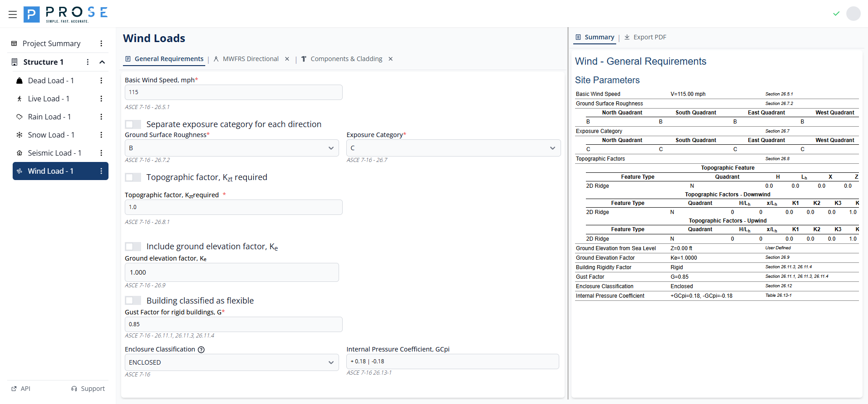Open the Support link
The image size is (868, 404).
point(88,389)
